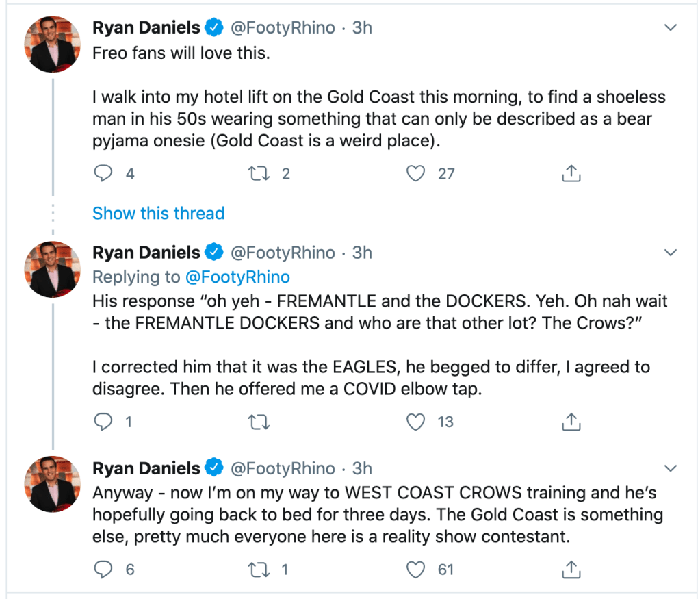700x599 pixels.
Task: Share the first tweet about hotel lift
Action: (x=571, y=174)
